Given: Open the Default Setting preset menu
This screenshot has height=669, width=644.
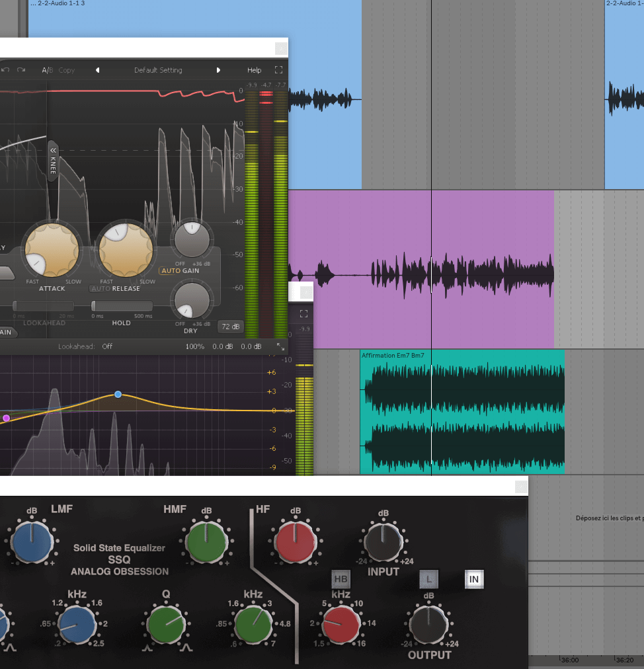Looking at the screenshot, I should point(158,70).
